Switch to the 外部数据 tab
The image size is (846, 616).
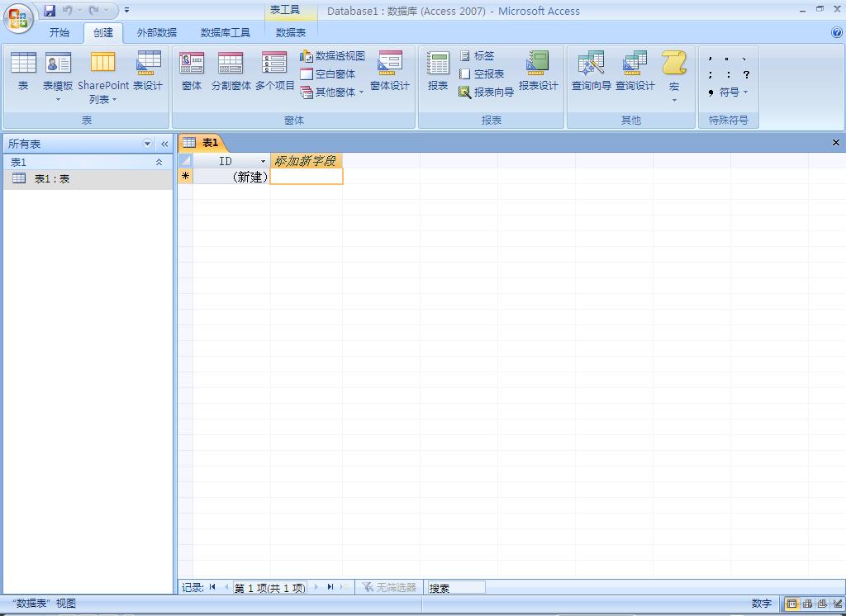(x=157, y=33)
